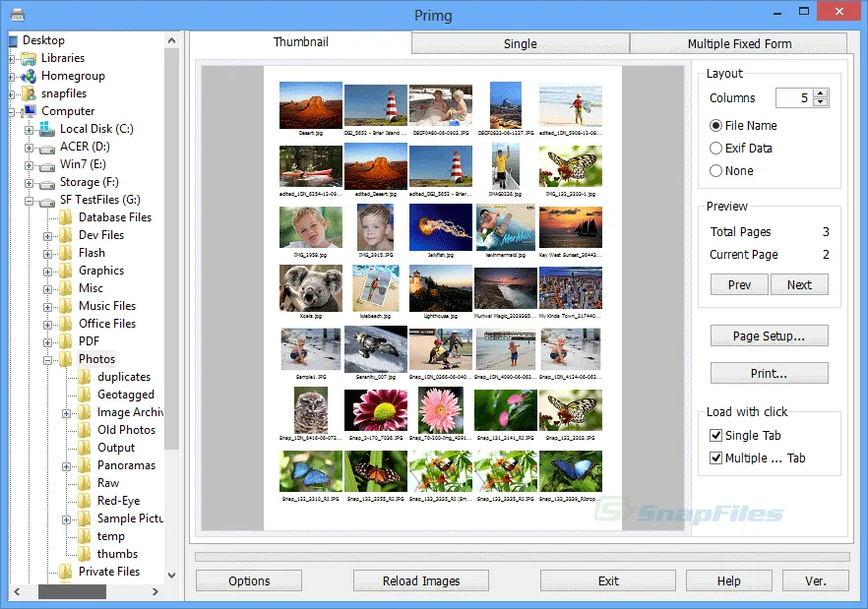Open the Page Setup... dialog
The width and height of the screenshot is (868, 609).
769,336
